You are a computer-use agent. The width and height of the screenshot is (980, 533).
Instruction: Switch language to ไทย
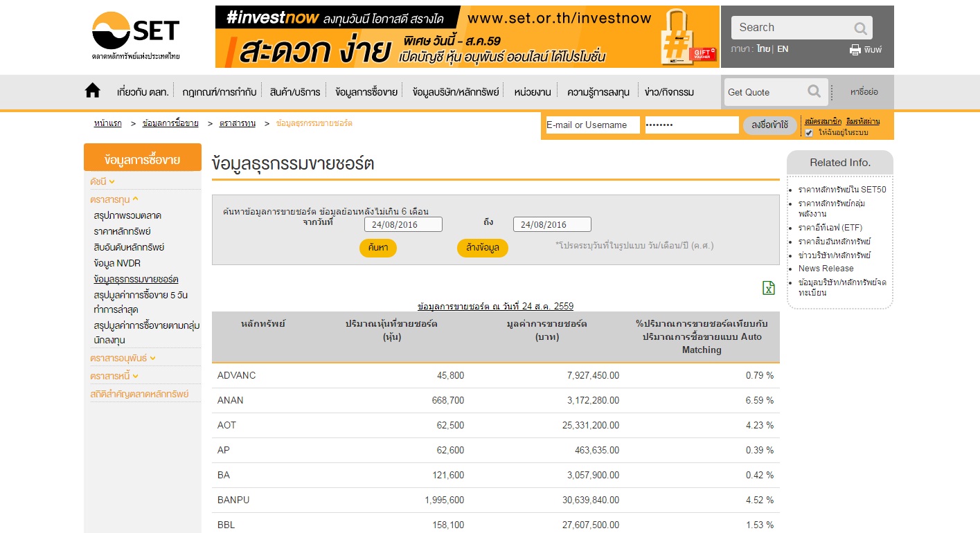(763, 49)
